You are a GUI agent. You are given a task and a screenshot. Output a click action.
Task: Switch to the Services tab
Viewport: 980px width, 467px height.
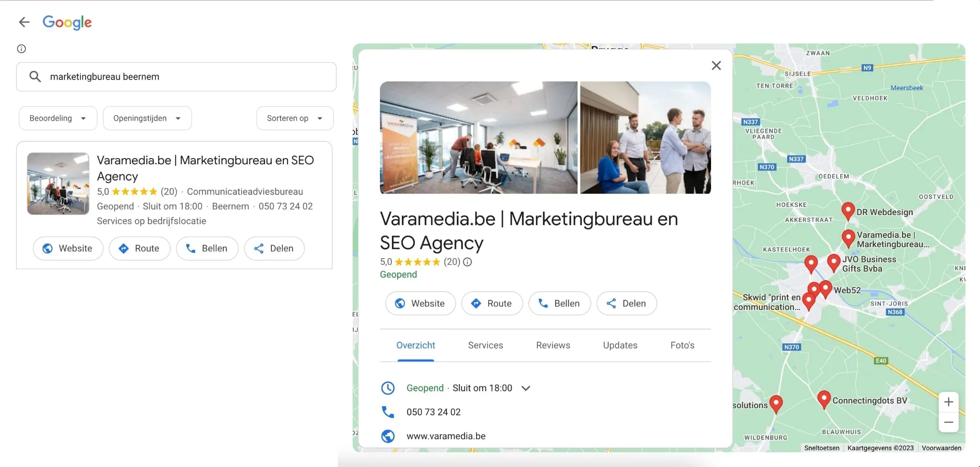[485, 345]
